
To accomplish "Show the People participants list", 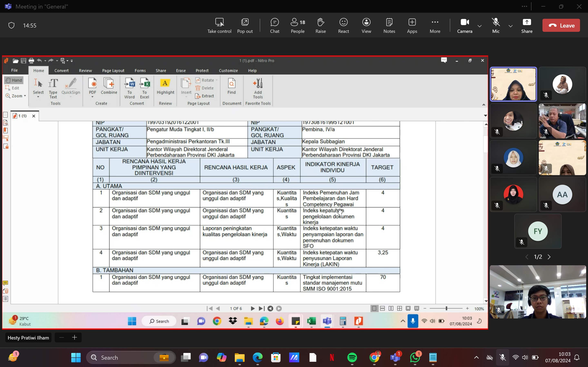I will click(x=298, y=25).
